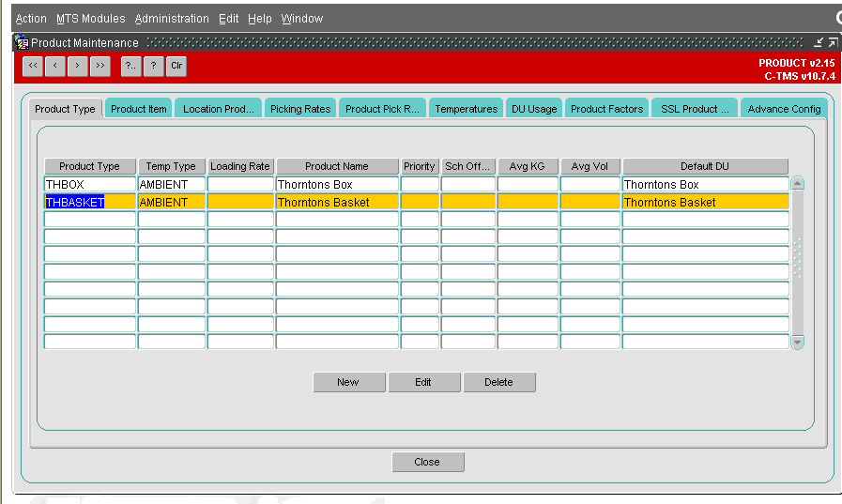Maximize the Product Maintenance inner window
The width and height of the screenshot is (842, 504).
tap(833, 42)
